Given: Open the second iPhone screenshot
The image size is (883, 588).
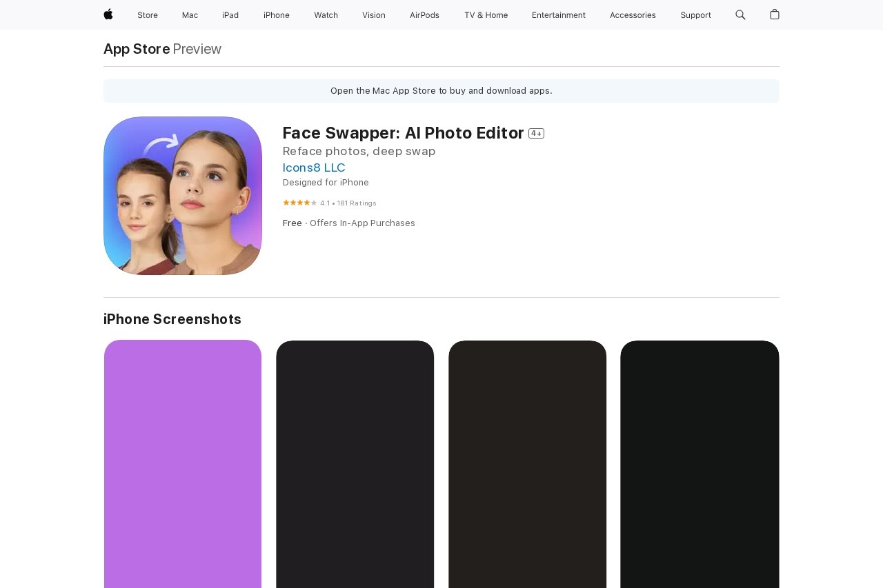Looking at the screenshot, I should (x=355, y=464).
